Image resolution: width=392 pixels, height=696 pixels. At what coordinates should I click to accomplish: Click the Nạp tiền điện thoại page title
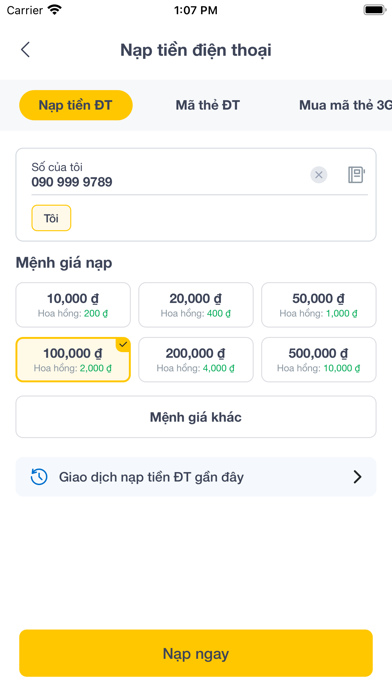(196, 50)
